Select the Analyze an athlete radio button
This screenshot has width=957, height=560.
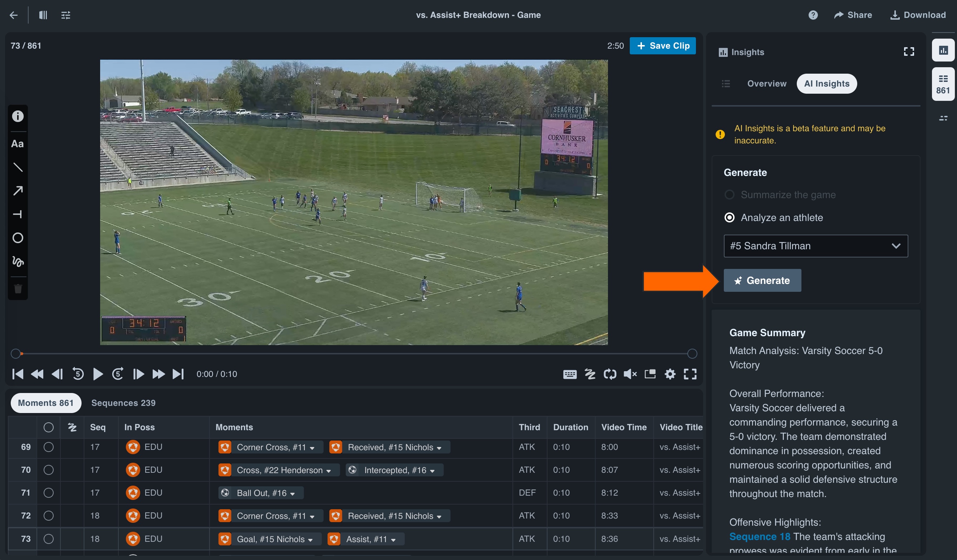[729, 217]
